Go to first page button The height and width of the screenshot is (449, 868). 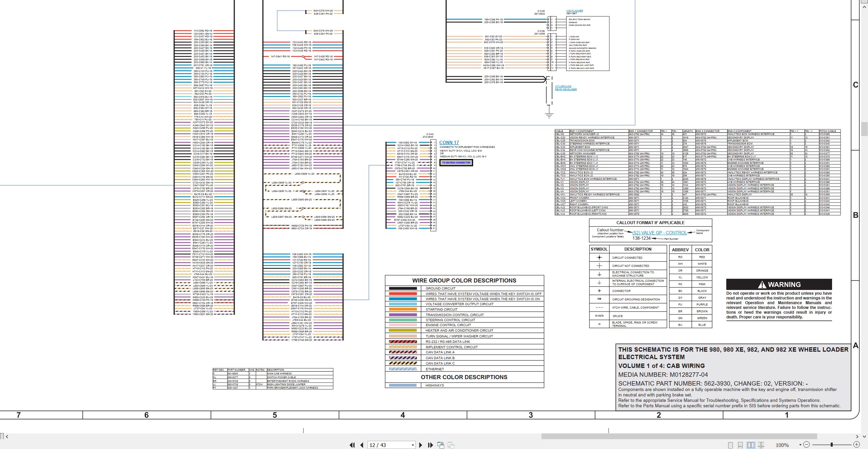point(352,445)
